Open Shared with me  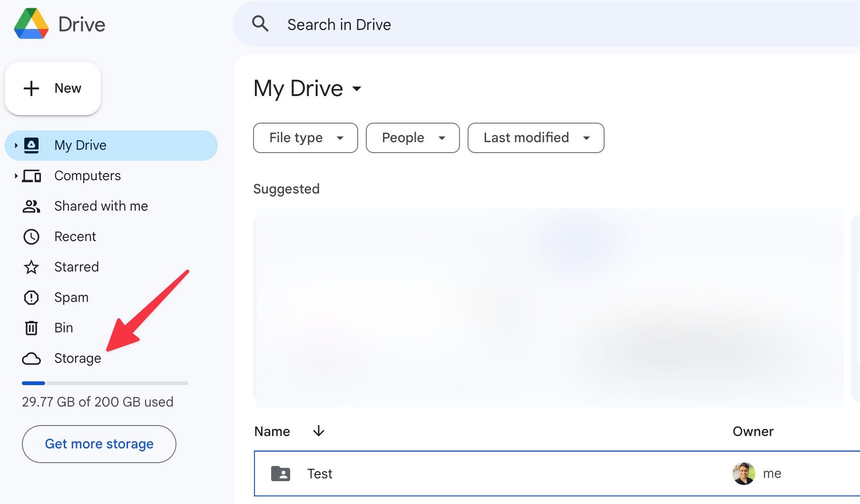[31, 206]
